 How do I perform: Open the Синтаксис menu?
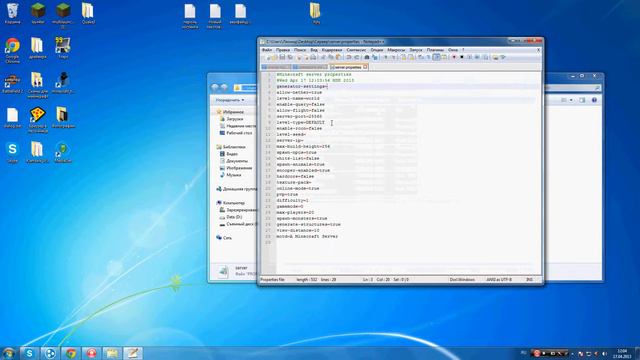[356, 50]
